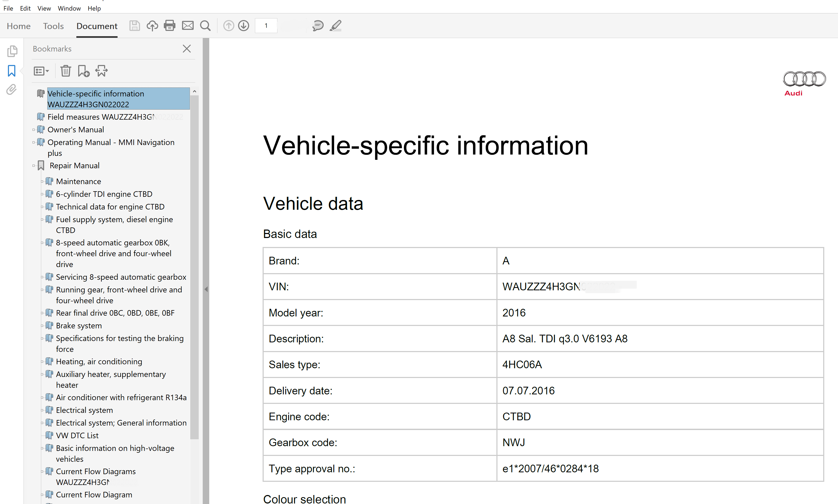Click inside the page number field
Screen dimensions: 838x504
pos(266,25)
